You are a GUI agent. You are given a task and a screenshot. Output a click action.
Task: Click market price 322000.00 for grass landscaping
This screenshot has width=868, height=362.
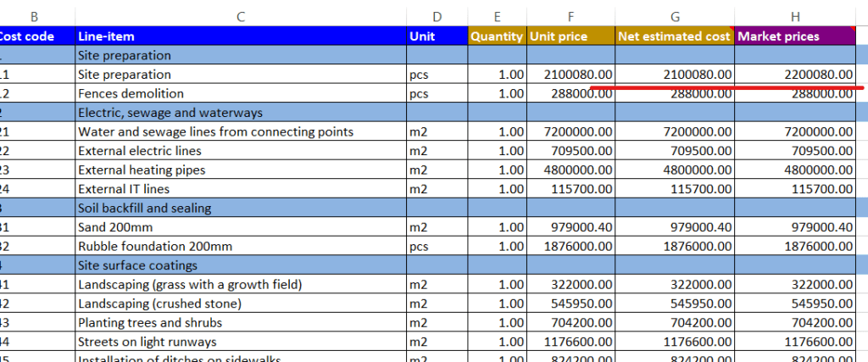coord(795,285)
